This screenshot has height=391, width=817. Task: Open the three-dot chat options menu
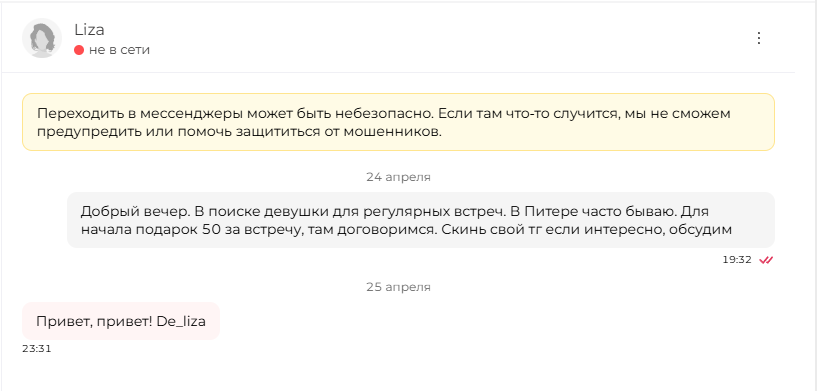759,38
